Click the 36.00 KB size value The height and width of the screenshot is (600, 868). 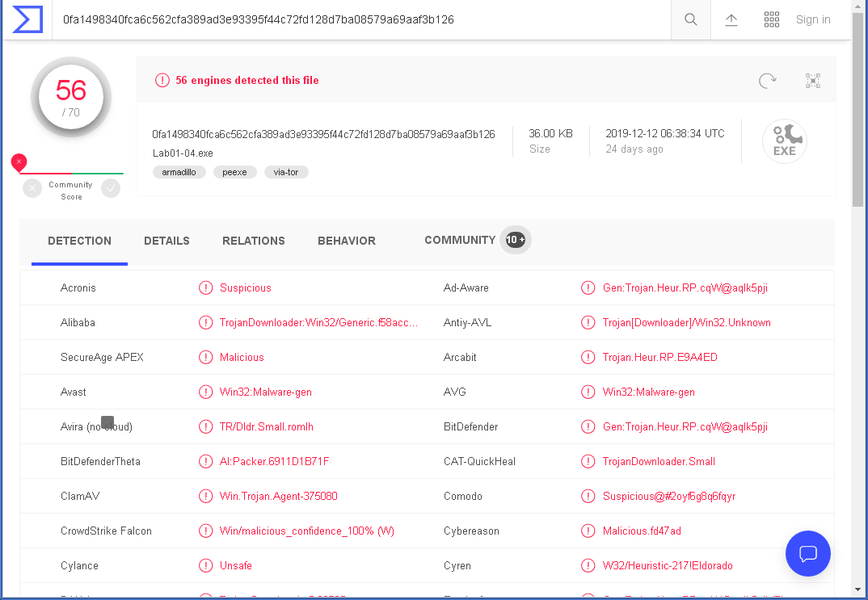tap(551, 134)
